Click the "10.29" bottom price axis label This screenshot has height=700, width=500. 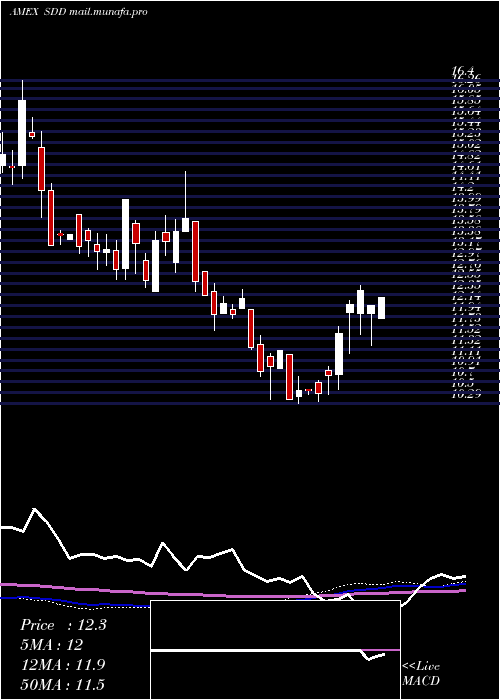(x=467, y=394)
